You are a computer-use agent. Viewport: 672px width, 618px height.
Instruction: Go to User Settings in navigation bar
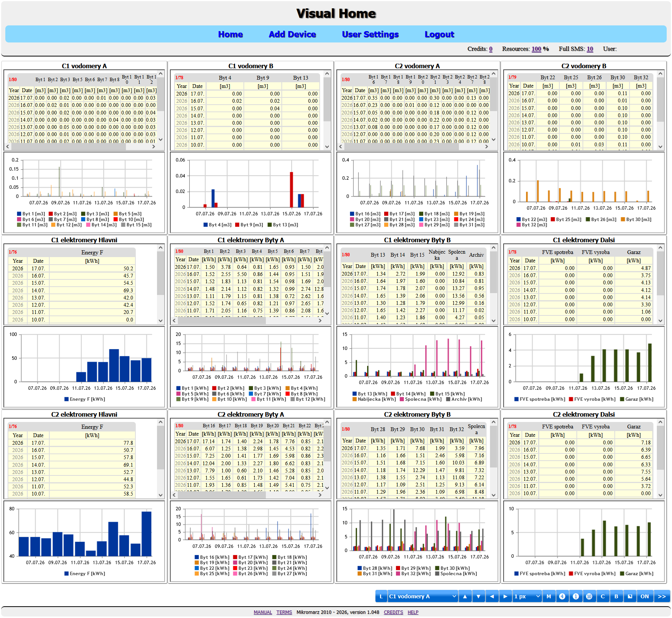click(x=370, y=35)
